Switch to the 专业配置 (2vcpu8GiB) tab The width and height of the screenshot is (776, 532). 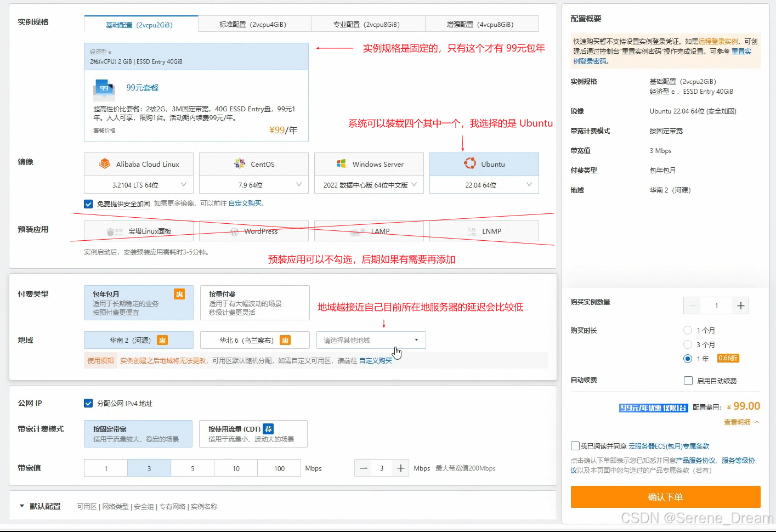(369, 24)
